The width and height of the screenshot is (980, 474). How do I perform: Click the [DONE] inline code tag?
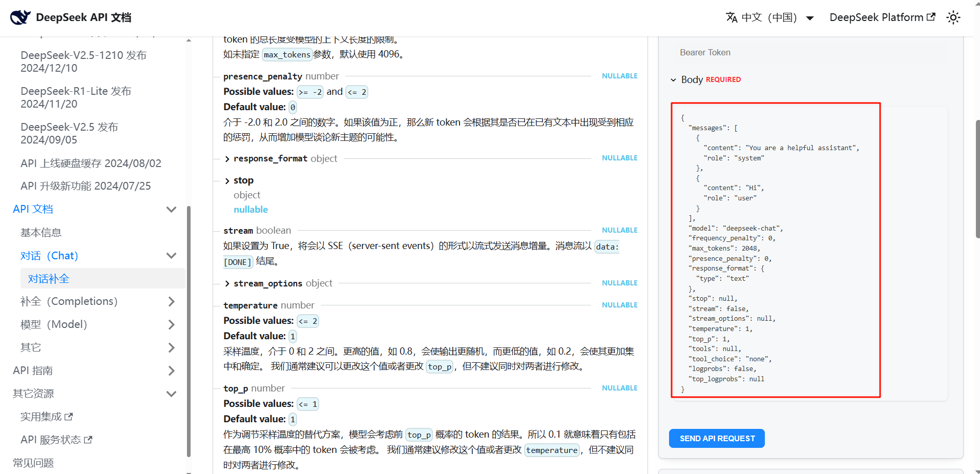click(x=238, y=262)
